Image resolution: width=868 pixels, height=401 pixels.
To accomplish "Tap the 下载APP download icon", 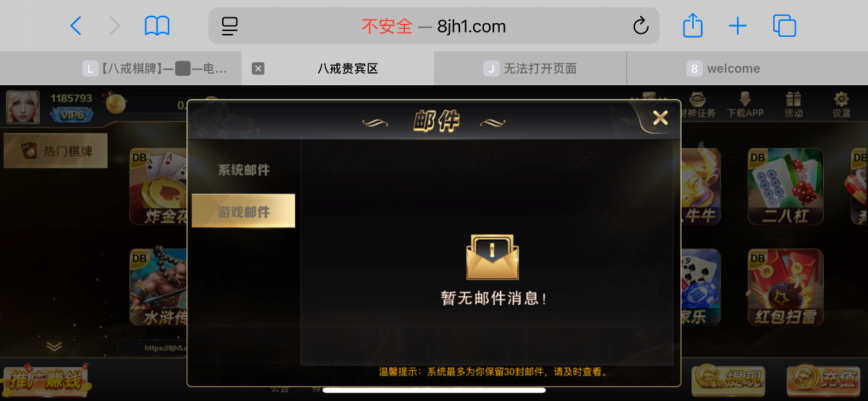I will (x=745, y=104).
